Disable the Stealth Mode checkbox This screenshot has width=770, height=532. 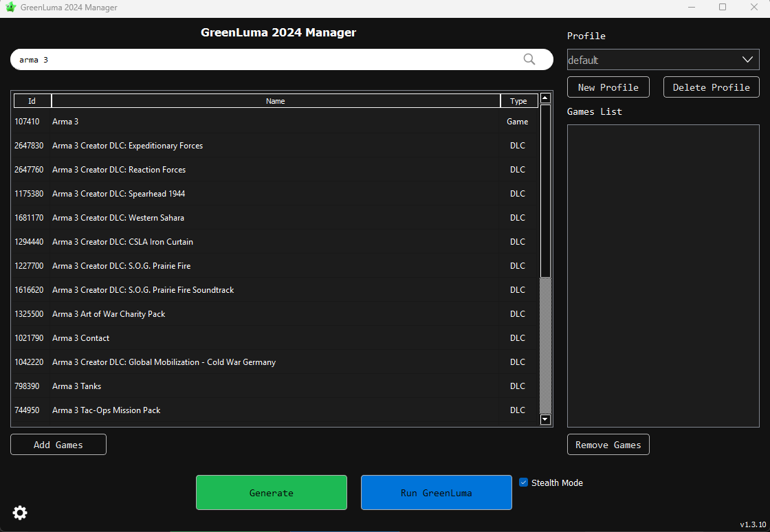pos(523,483)
